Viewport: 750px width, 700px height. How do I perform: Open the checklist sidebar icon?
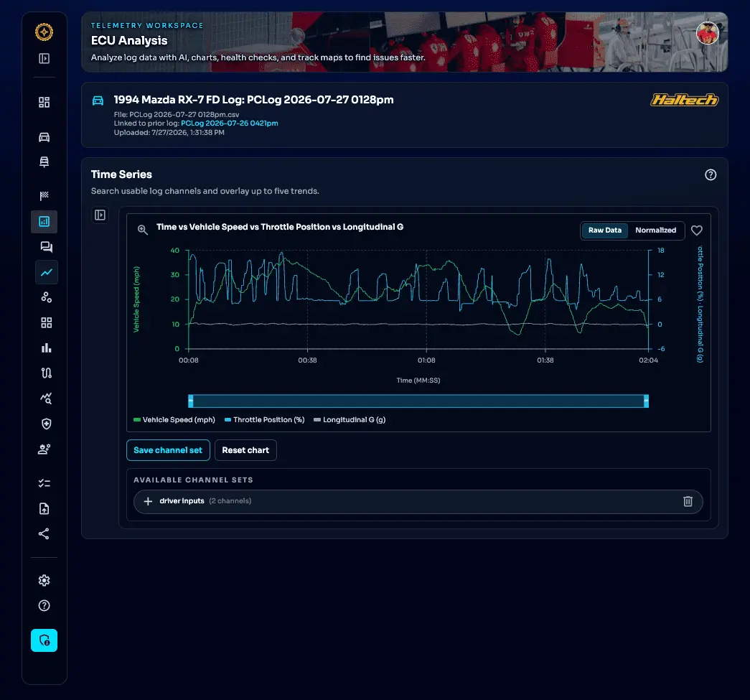(44, 483)
